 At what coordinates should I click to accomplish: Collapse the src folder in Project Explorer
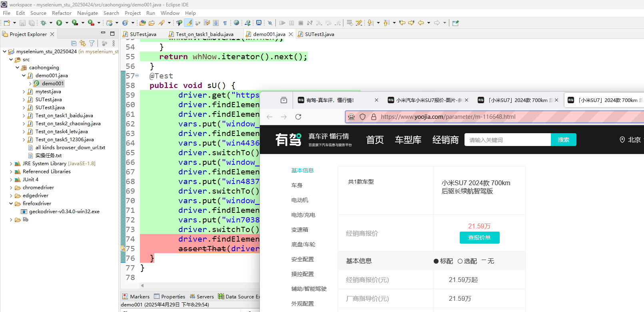click(11, 60)
